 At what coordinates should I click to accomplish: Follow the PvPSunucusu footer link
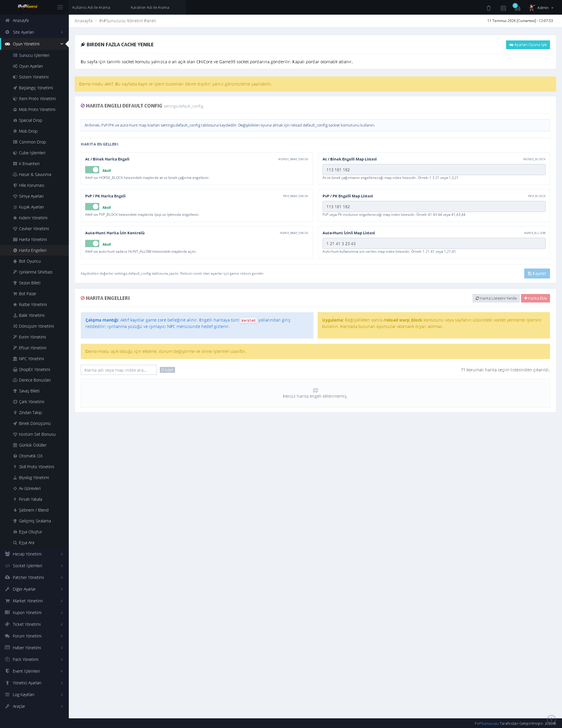click(486, 723)
